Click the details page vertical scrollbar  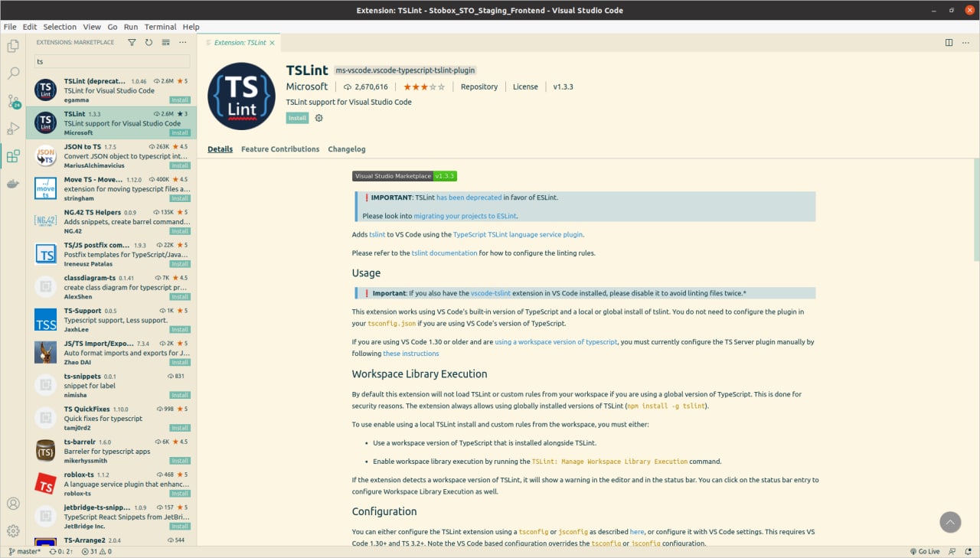[x=976, y=210]
